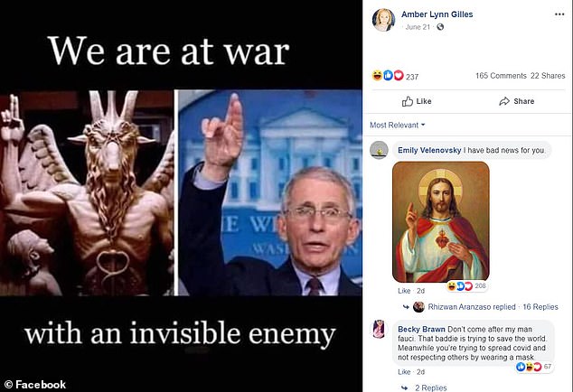Click reactions on Emily's comment showing 208
The image size is (573, 392).
tap(466, 286)
